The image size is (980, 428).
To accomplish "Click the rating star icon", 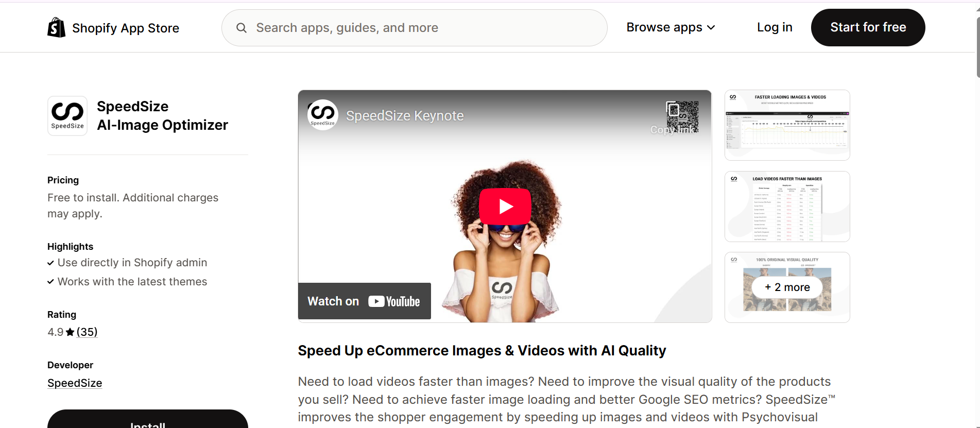I will click(70, 332).
